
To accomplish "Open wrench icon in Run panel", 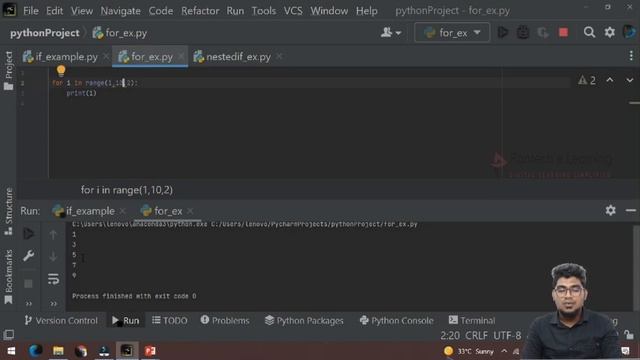I will [28, 256].
